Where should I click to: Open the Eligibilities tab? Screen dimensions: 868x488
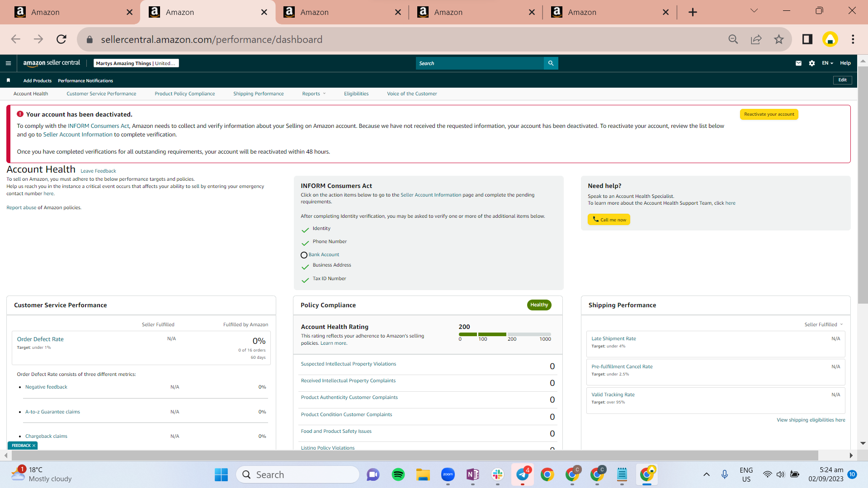[x=356, y=94]
